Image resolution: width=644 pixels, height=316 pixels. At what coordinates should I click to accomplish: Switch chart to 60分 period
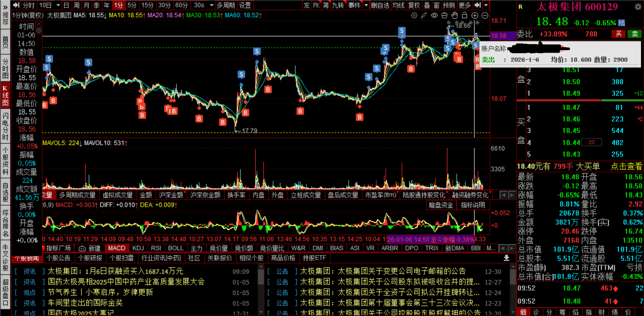click(x=181, y=5)
